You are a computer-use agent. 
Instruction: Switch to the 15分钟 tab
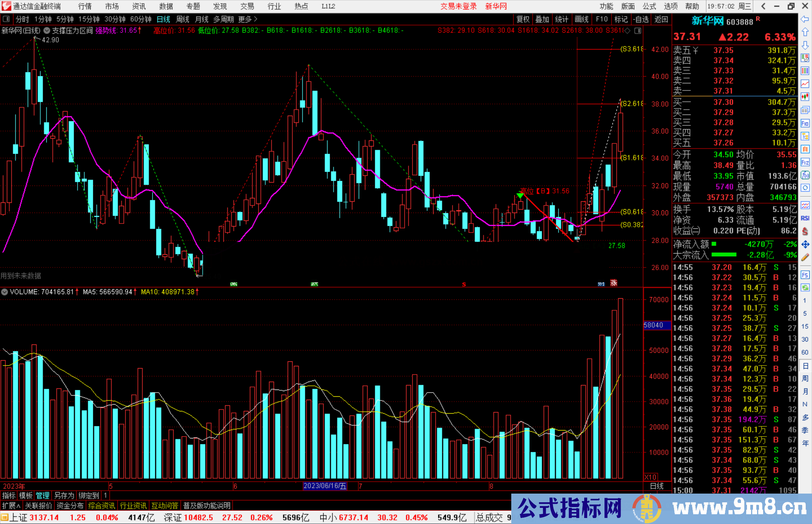[89, 19]
